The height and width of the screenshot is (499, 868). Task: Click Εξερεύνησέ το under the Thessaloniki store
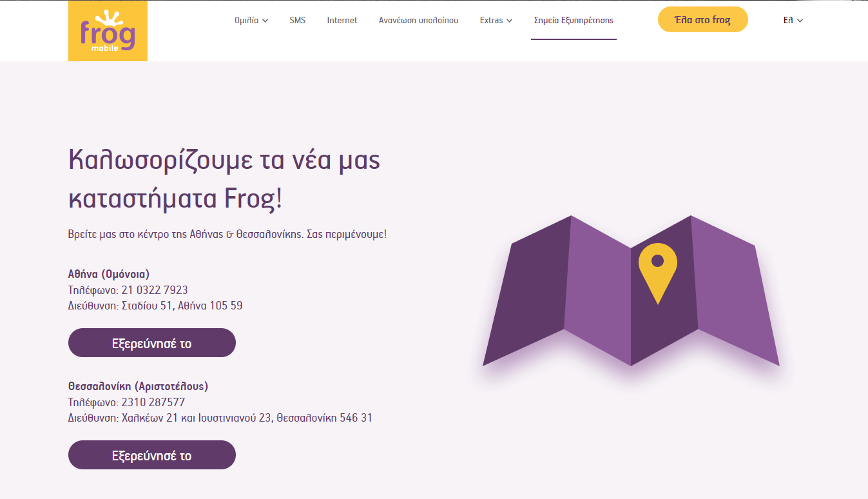click(152, 455)
